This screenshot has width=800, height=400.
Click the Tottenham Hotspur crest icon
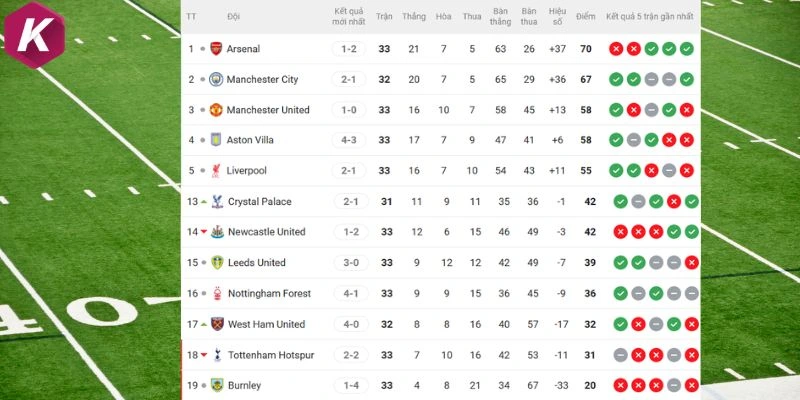coord(217,355)
